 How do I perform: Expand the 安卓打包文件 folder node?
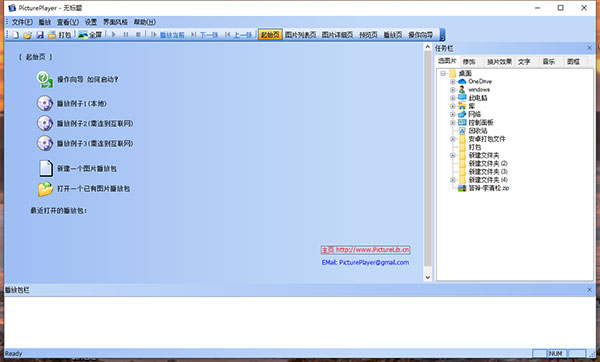(453, 139)
